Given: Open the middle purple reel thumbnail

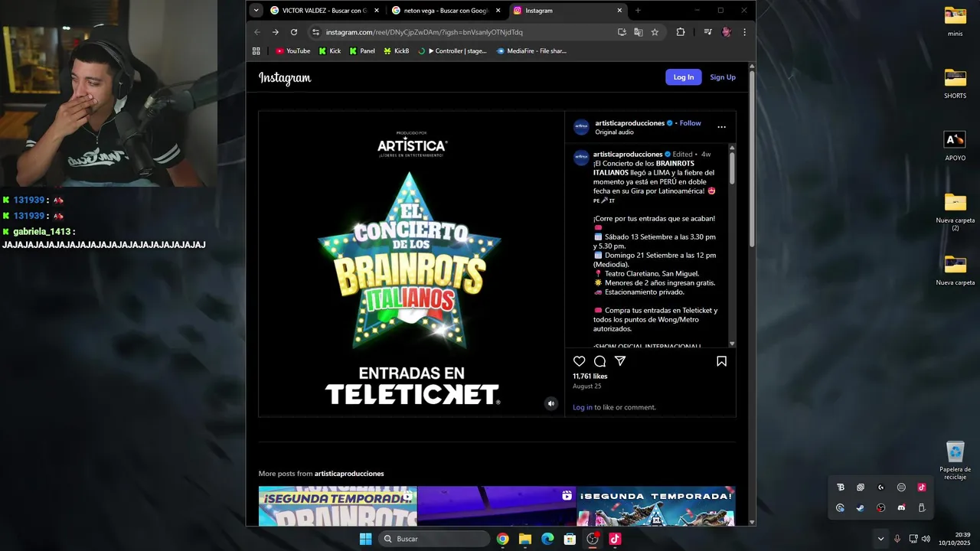Looking at the screenshot, I should point(497,506).
